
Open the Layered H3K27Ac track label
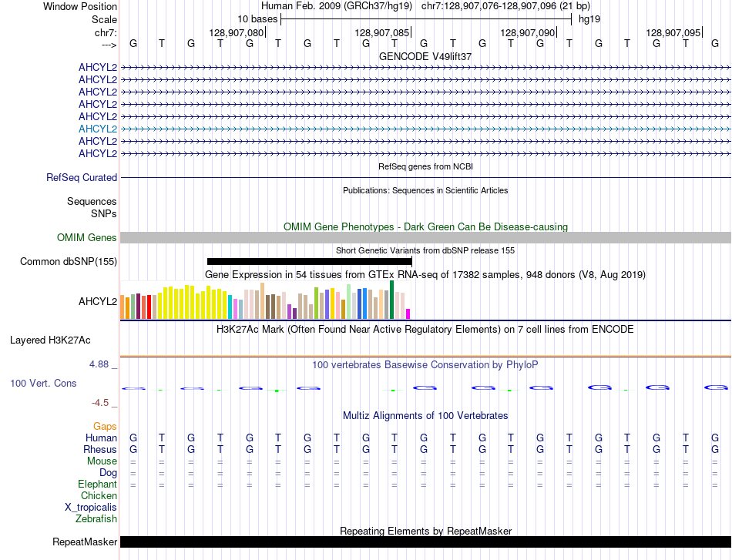pyautogui.click(x=50, y=340)
